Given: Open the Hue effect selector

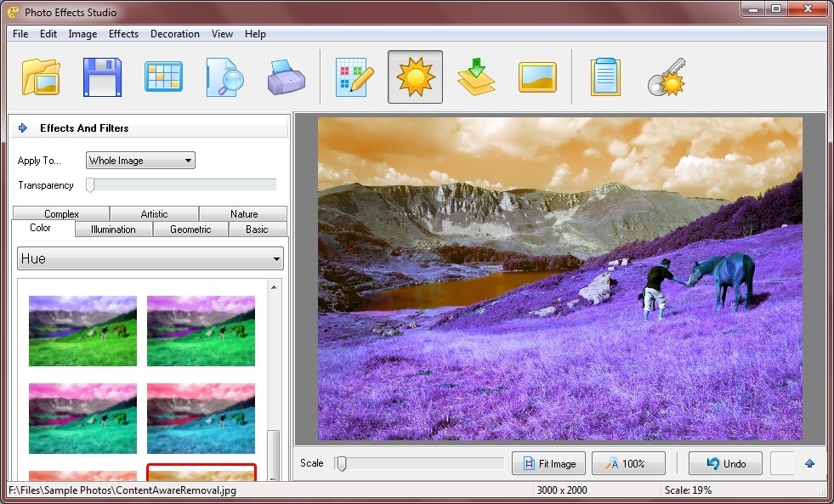Looking at the screenshot, I should [150, 258].
